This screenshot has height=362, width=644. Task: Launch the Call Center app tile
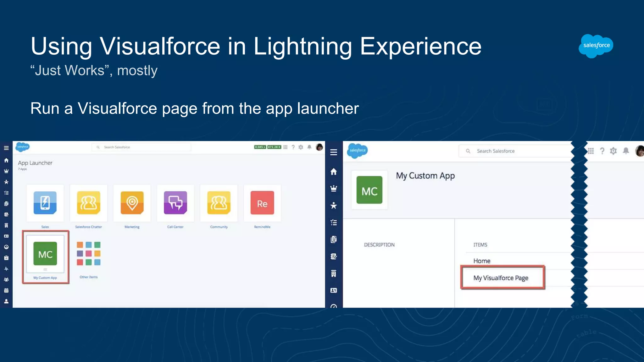175,203
